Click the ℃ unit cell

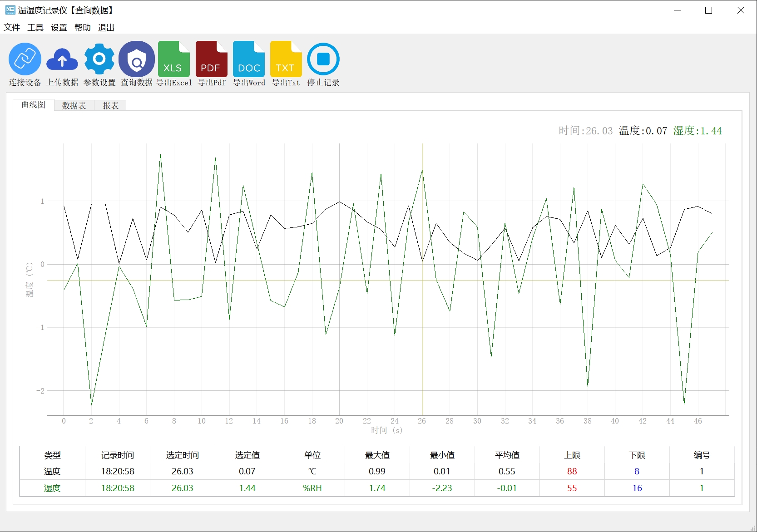[312, 472]
